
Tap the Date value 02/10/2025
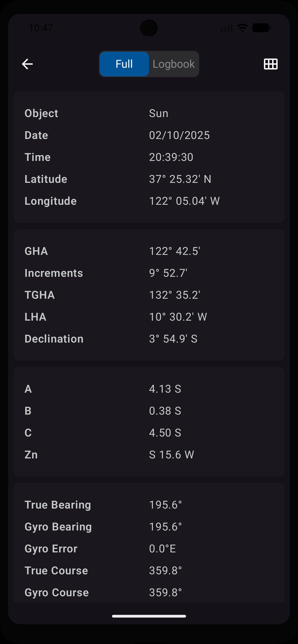click(x=180, y=135)
